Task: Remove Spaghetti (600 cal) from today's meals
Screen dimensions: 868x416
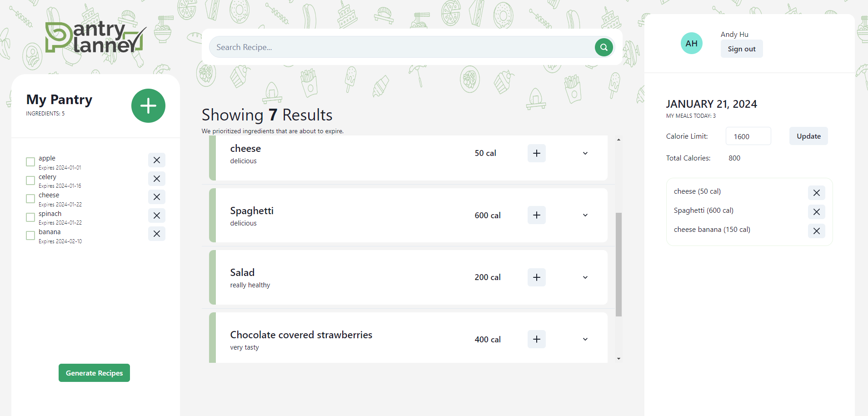Action: coord(816,212)
